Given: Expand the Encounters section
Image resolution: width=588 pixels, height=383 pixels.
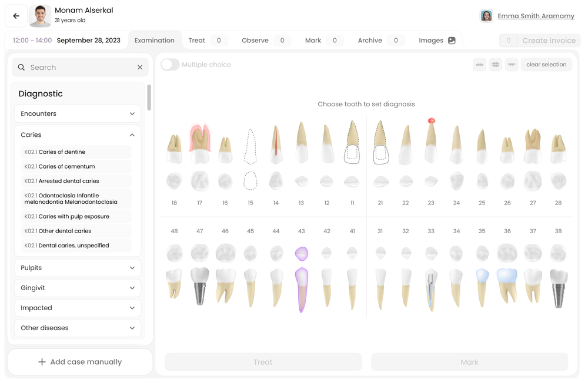Looking at the screenshot, I should 78,113.
